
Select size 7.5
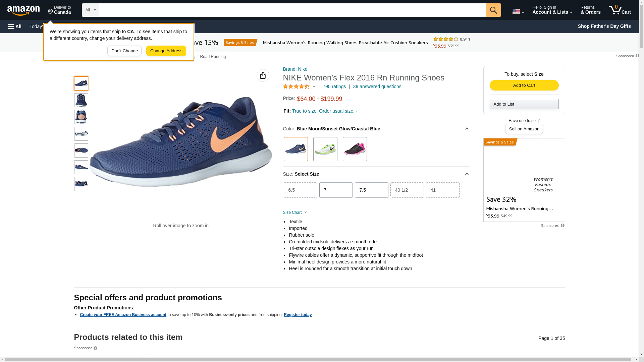pos(371,190)
